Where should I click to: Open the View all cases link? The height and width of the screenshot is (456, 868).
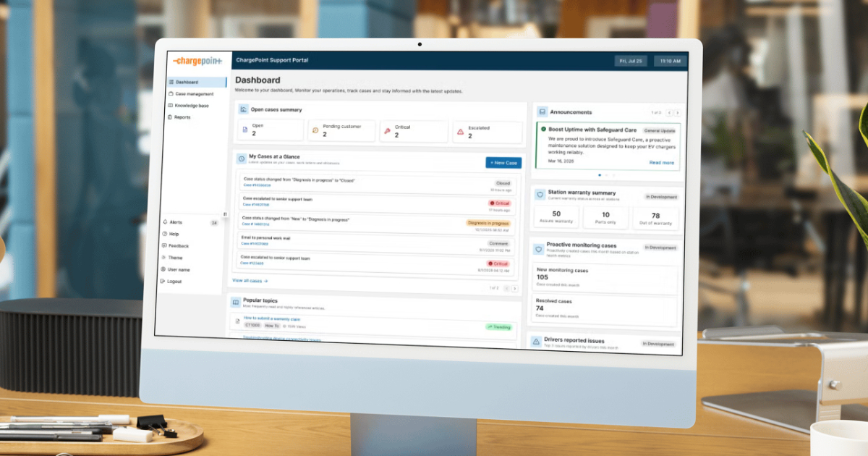250,281
